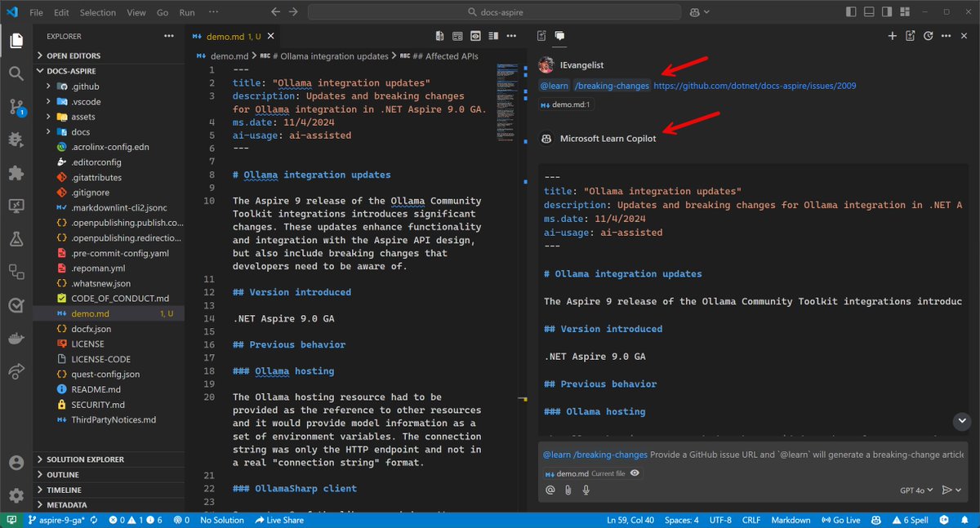The height and width of the screenshot is (528, 980).
Task: Open Source Control view with pending change
Action: (16, 107)
